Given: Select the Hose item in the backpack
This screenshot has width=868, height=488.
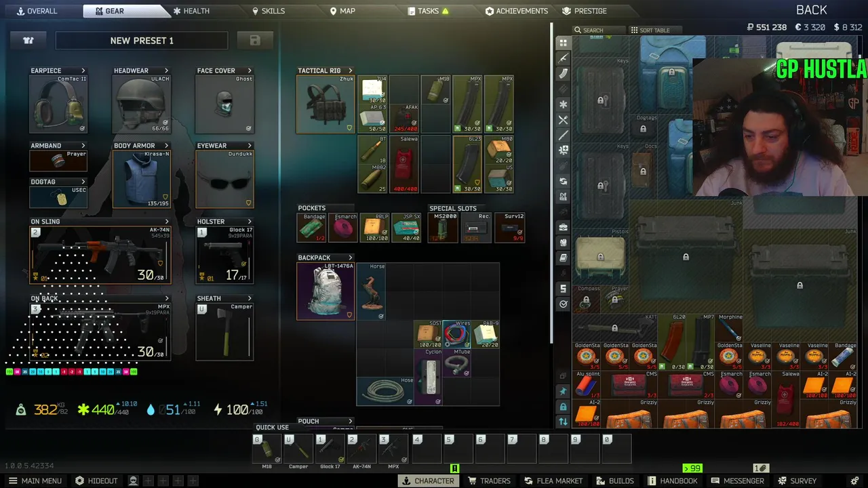Looking at the screenshot, I should tap(385, 390).
